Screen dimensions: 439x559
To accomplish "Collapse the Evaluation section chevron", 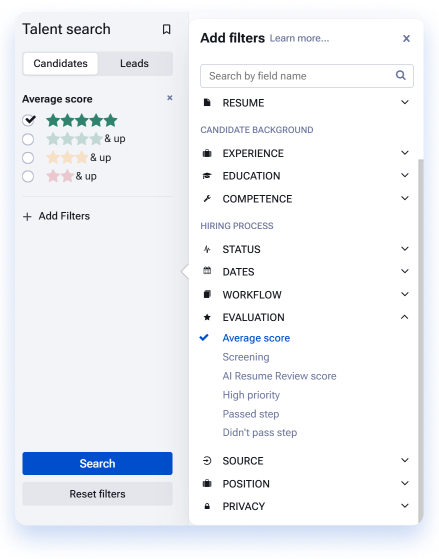I will tap(405, 317).
